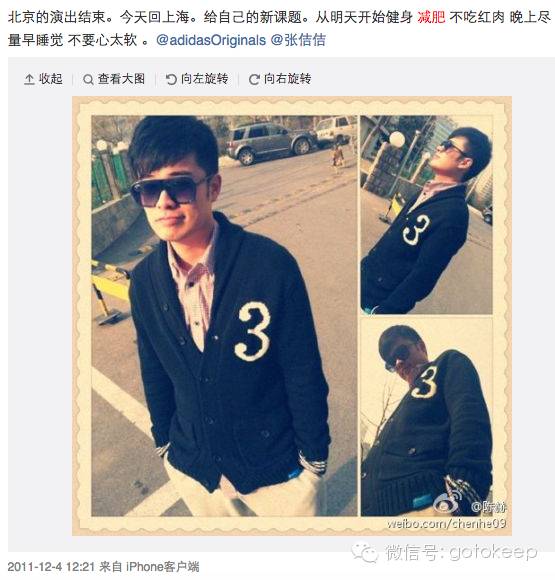Click the clockwise rotate arrow icon
The image size is (555, 580).
pos(254,79)
